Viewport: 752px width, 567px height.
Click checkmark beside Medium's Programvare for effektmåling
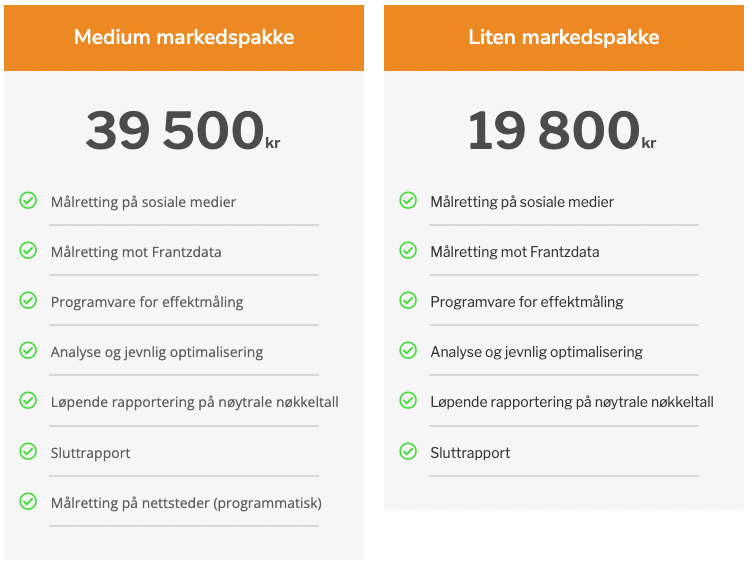point(28,301)
